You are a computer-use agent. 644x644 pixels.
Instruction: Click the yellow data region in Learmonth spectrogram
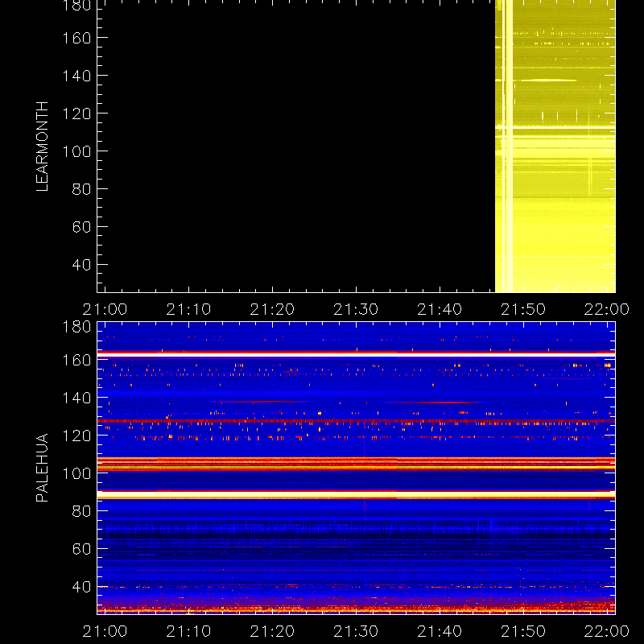click(x=555, y=147)
